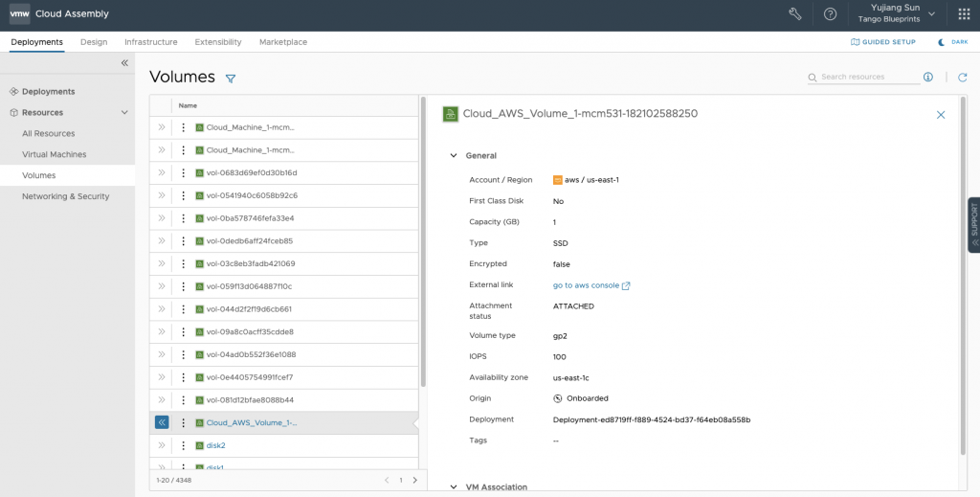980x497 pixels.
Task: Click the wrench tools icon in header
Action: [x=794, y=14]
